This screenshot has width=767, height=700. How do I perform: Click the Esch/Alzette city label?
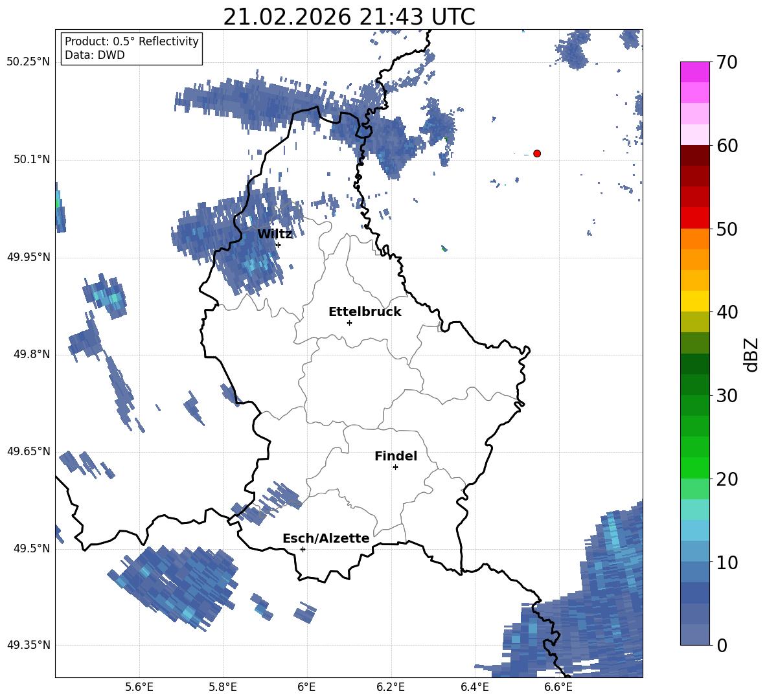(x=326, y=538)
